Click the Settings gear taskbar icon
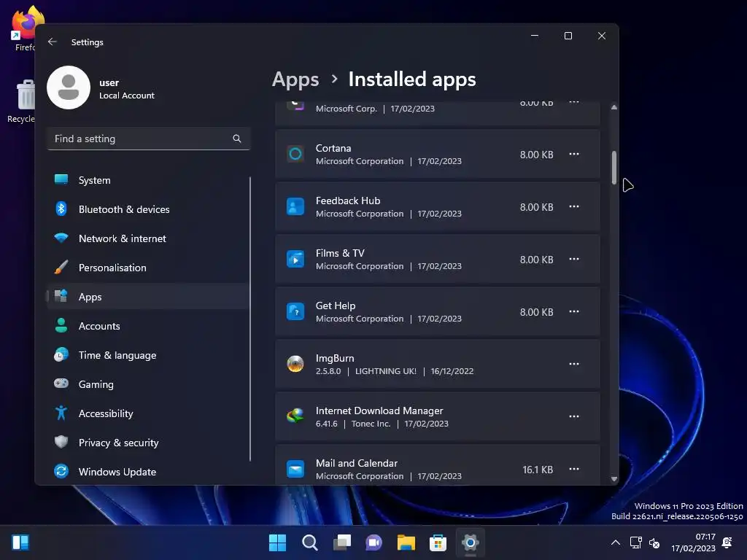Viewport: 747px width, 560px height. (471, 542)
